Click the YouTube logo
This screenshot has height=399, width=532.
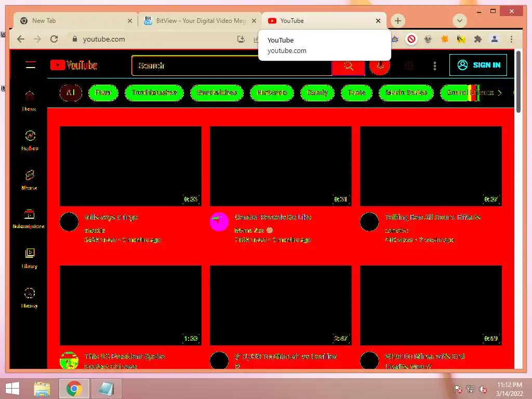pos(74,65)
